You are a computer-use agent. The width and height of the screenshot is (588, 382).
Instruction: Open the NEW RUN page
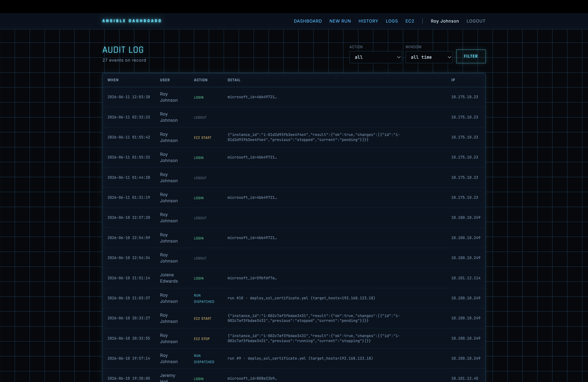coord(340,21)
